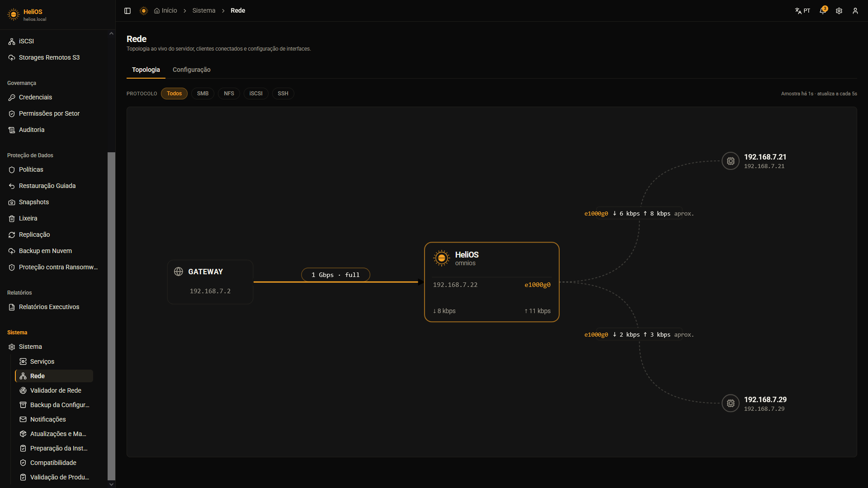Click the download rate 8 kbps

(444, 311)
